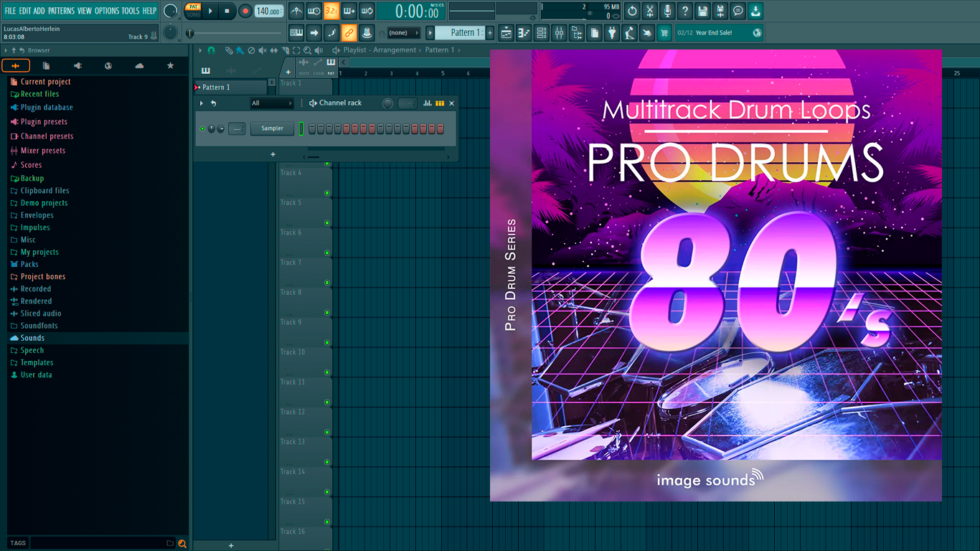Toggle the last step button of Sampler
This screenshot has width=980, height=551.
point(440,129)
